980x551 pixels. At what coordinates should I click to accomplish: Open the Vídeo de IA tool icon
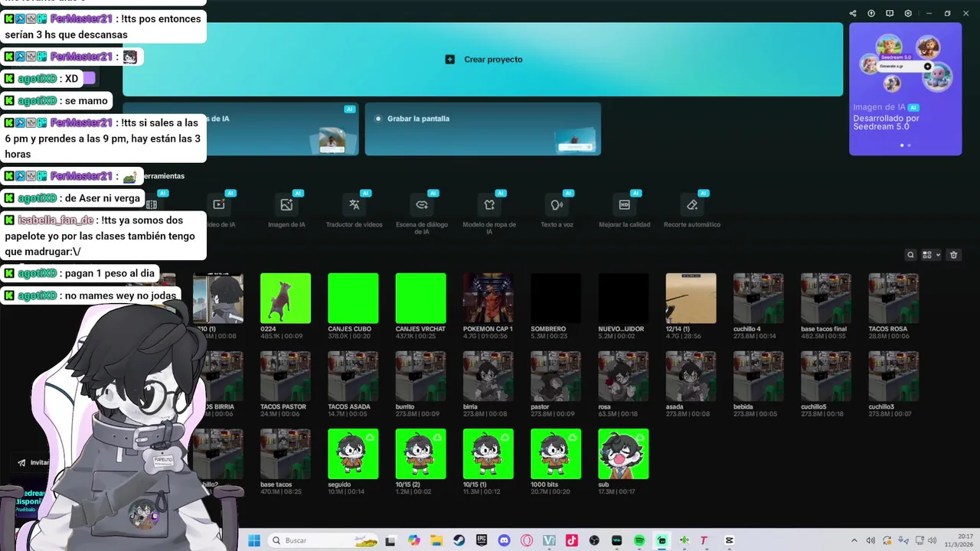pos(219,204)
